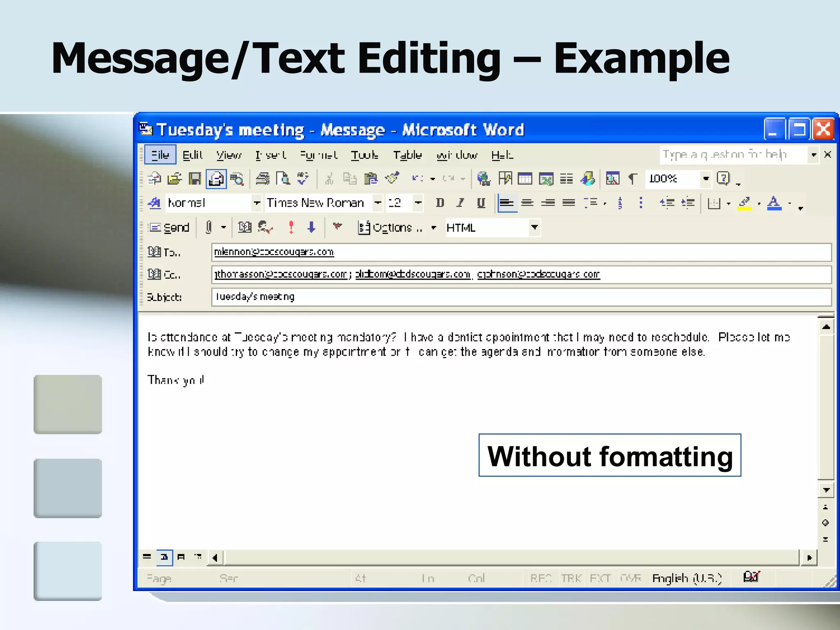Select Center alignment

pos(527,203)
